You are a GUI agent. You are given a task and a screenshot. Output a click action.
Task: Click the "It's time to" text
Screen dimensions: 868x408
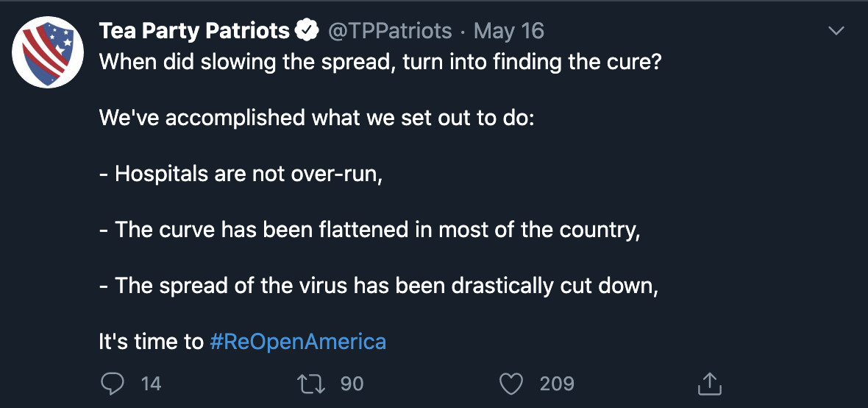[152, 342]
